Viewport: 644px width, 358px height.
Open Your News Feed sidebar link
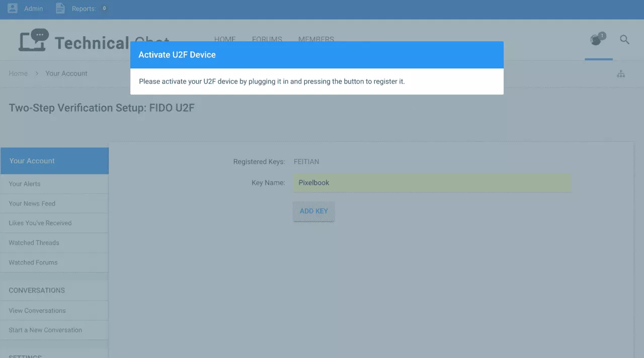(x=32, y=203)
